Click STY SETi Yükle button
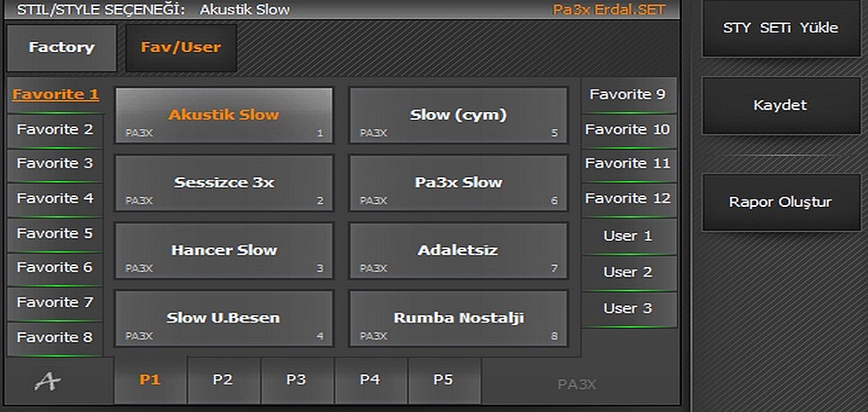Viewport: 868px width, 412px height. [x=781, y=29]
